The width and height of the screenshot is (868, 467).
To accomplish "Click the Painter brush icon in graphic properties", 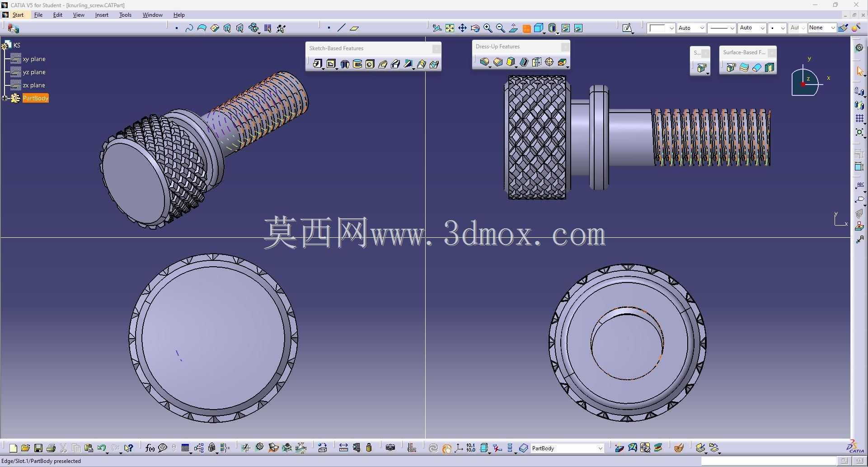I will [x=843, y=28].
